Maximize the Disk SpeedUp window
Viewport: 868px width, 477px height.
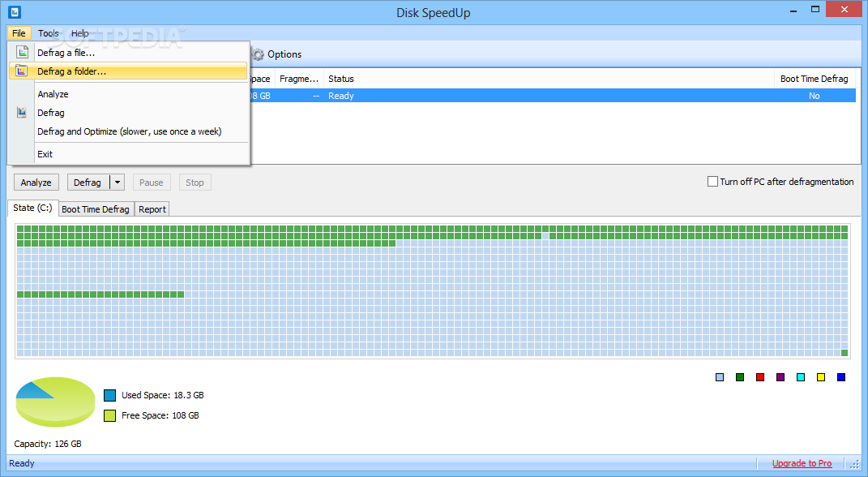point(815,10)
